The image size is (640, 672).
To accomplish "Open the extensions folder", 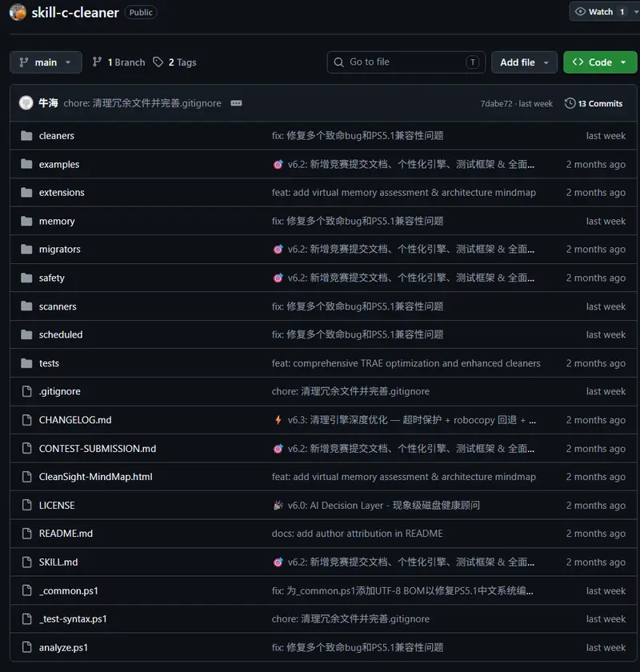I will tap(62, 193).
